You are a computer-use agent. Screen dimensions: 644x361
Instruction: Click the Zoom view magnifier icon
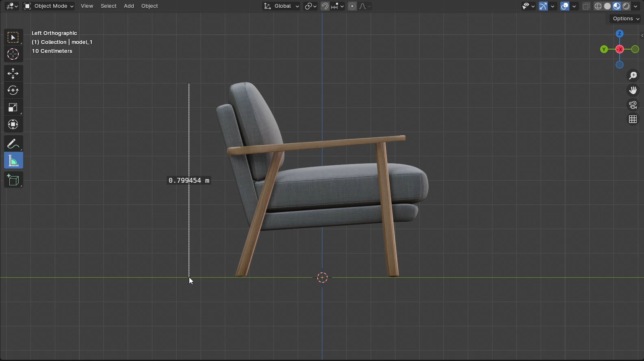pos(633,76)
